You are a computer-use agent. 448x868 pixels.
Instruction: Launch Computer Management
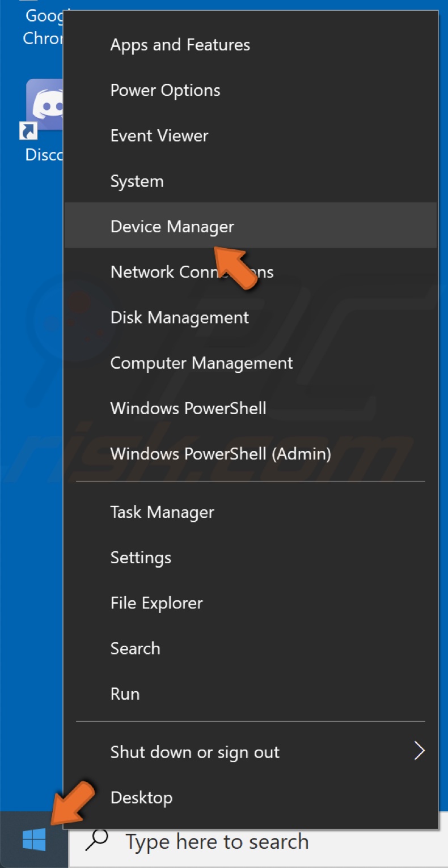(x=201, y=363)
